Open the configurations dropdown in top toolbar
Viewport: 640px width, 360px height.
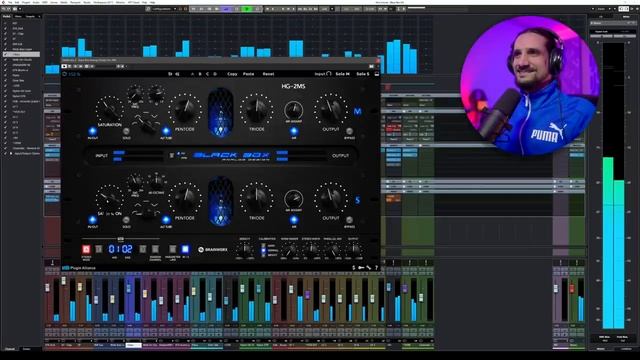pyautogui.click(x=164, y=9)
